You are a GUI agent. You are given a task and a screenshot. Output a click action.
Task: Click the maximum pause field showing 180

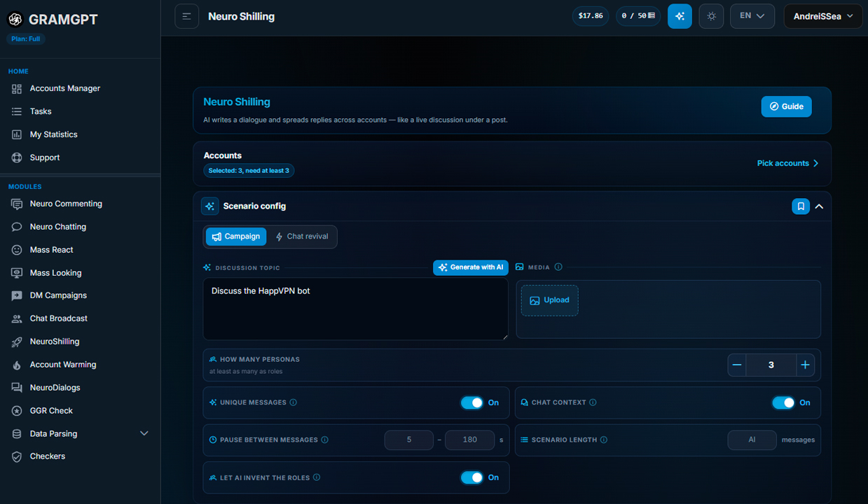pos(469,440)
